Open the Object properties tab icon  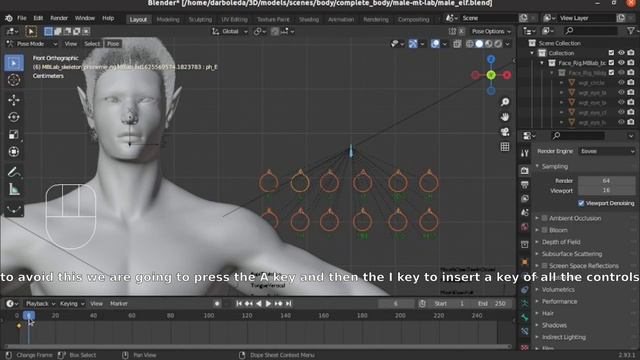(525, 262)
